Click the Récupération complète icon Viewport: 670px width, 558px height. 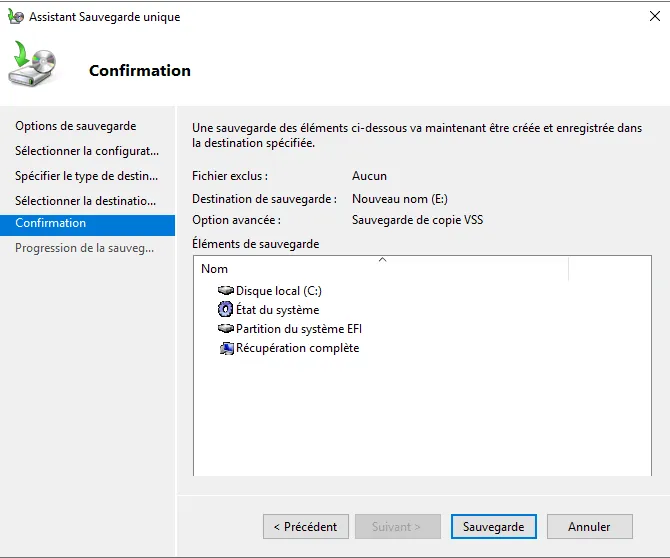click(226, 349)
